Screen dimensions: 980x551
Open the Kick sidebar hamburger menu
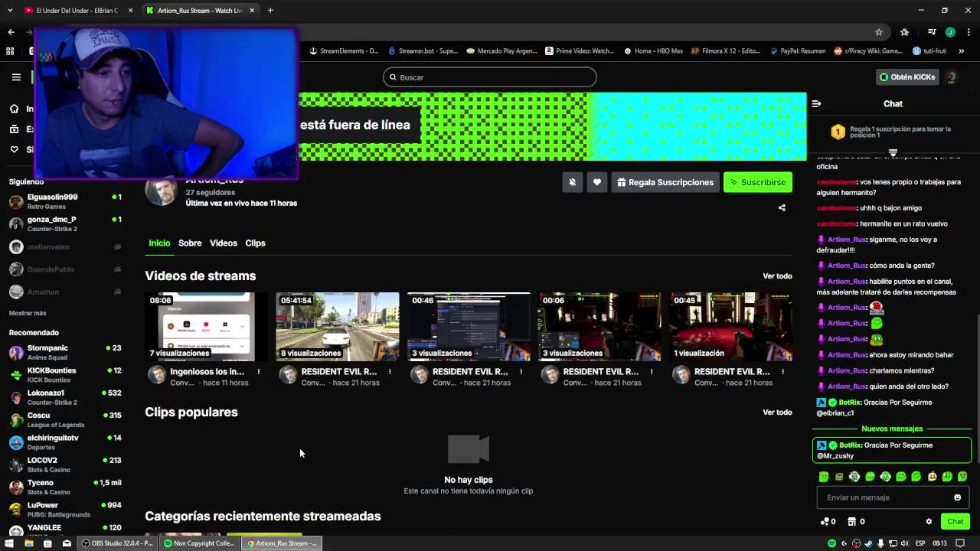[x=16, y=77]
